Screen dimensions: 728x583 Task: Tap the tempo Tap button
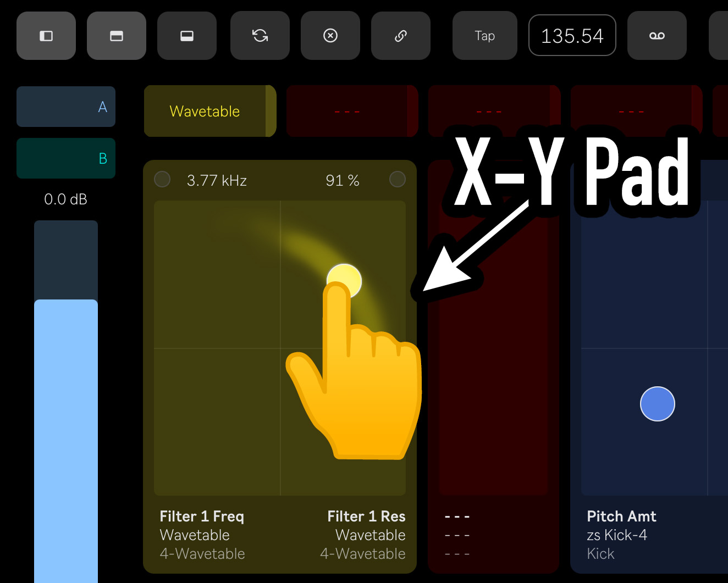coord(485,36)
